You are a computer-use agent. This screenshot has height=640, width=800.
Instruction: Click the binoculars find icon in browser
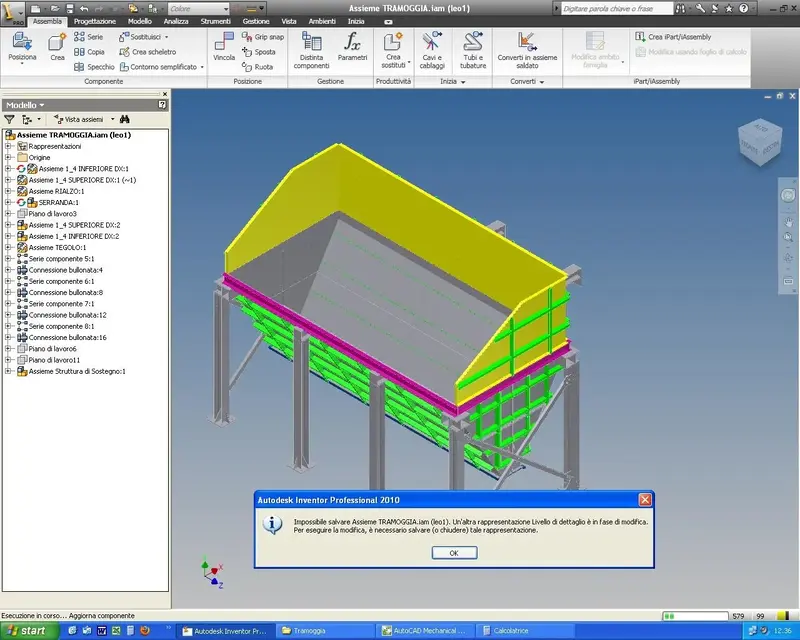(124, 119)
